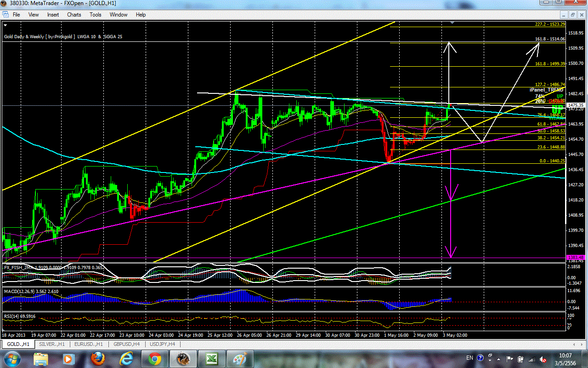Viewport: 588px width, 368px height.
Task: Open the Help menu
Action: pyautogui.click(x=141, y=15)
